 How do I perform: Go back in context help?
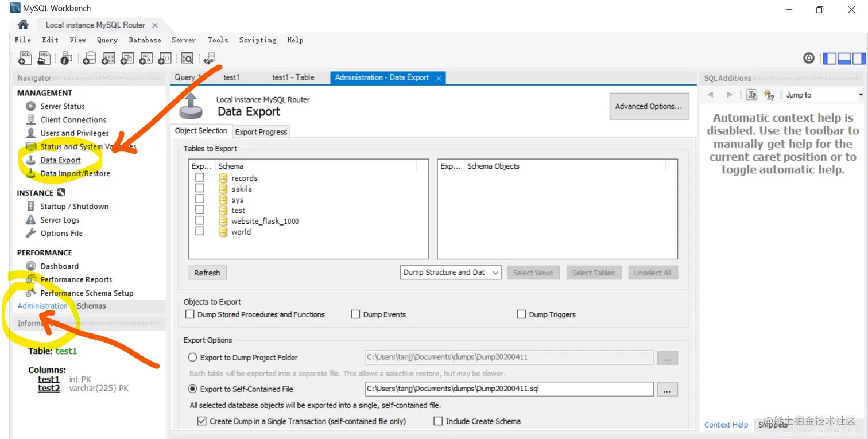click(711, 95)
